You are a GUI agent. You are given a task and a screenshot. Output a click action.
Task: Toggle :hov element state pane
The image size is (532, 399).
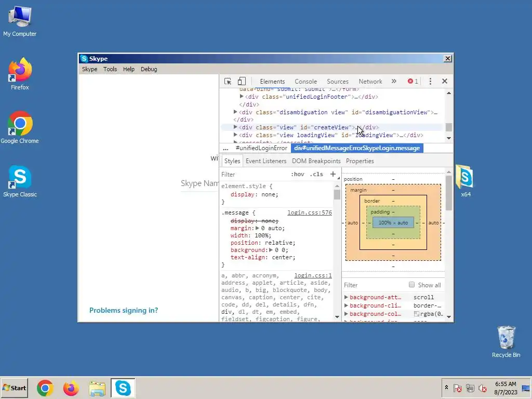point(297,174)
